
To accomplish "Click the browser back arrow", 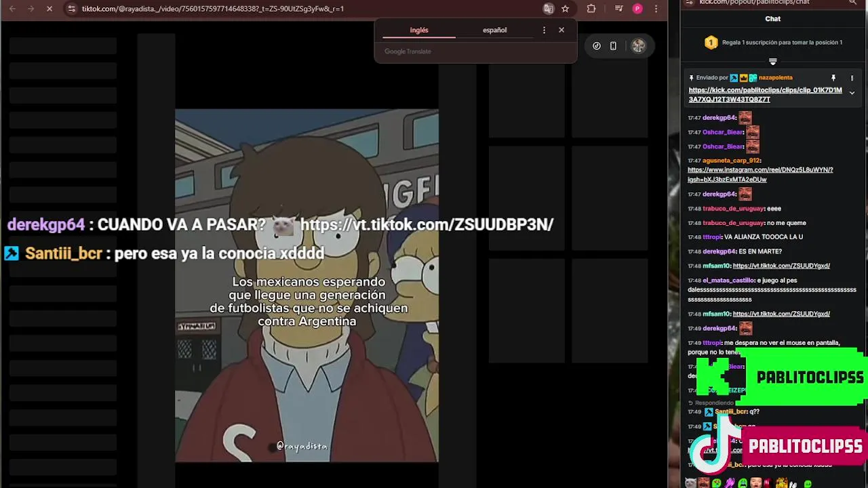I will coord(12,9).
